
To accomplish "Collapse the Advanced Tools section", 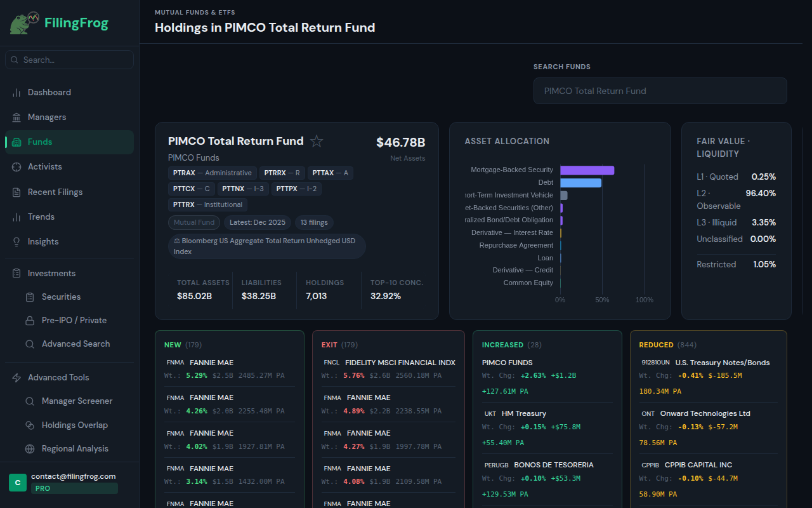I will click(x=55, y=377).
